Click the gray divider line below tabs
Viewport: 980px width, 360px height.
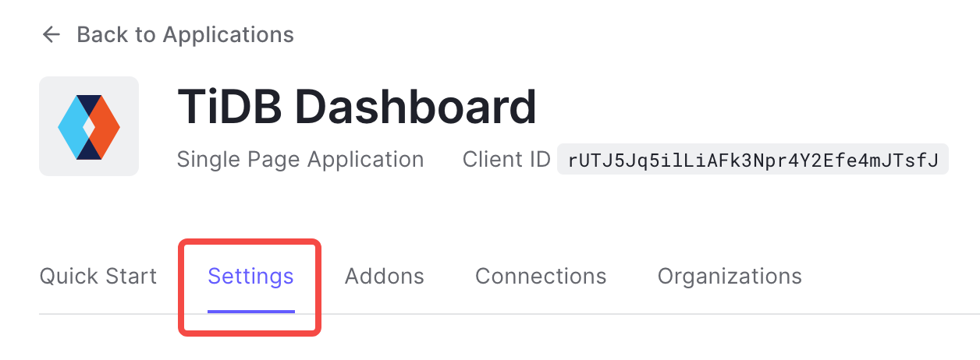[x=624, y=314]
